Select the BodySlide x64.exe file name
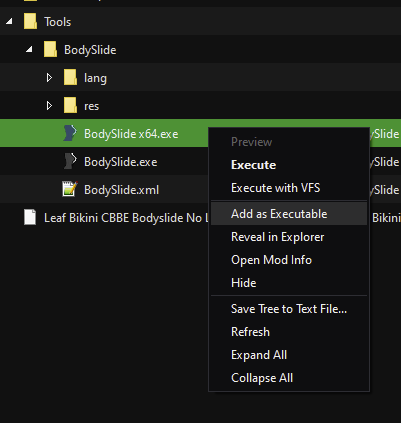 131,134
